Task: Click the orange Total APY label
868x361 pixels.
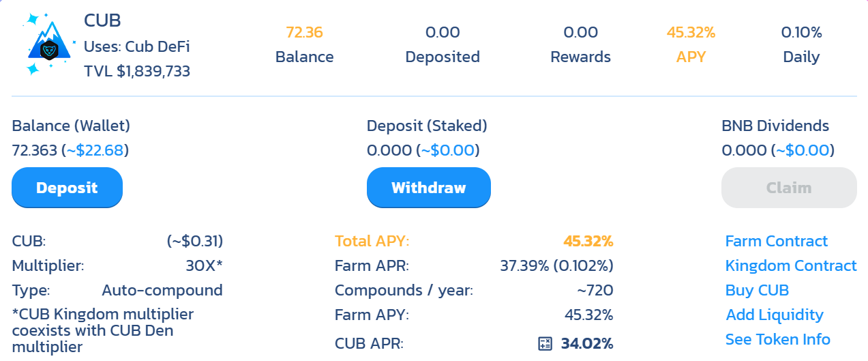Action: click(x=372, y=241)
